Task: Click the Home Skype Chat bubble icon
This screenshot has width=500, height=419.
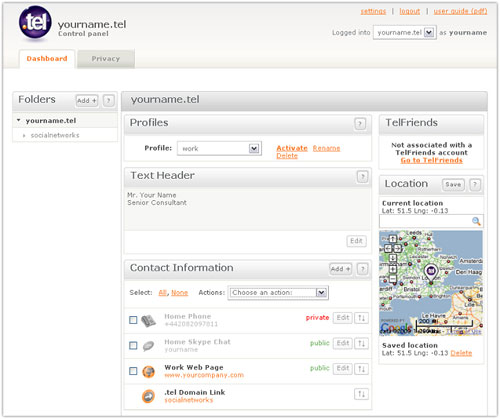Action: (148, 346)
